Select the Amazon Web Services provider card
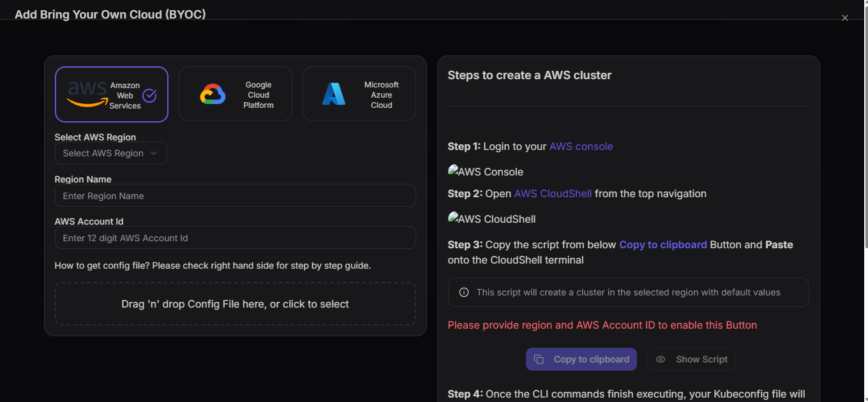 pyautogui.click(x=112, y=94)
